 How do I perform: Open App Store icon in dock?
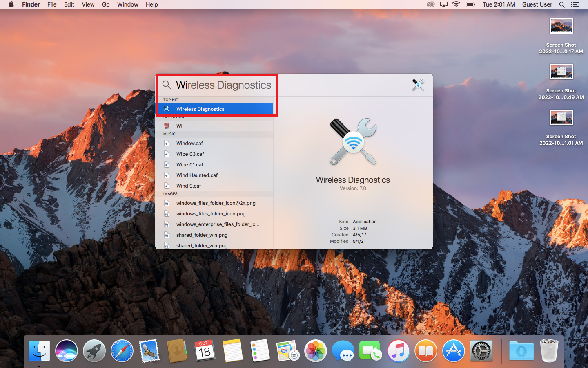point(454,351)
